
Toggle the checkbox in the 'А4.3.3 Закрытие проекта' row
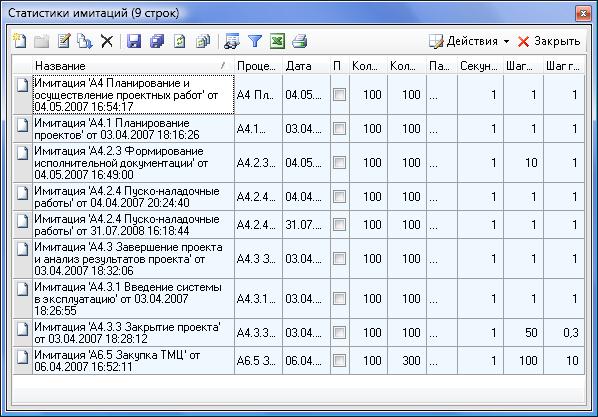339,332
